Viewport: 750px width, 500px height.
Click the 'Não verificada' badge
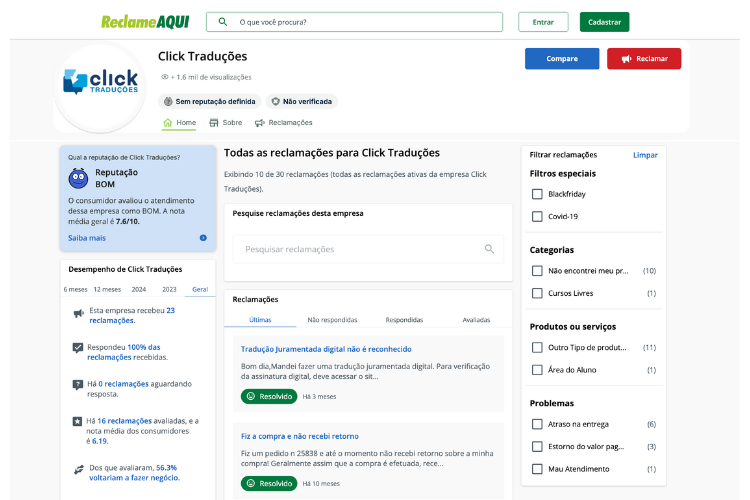(x=301, y=101)
